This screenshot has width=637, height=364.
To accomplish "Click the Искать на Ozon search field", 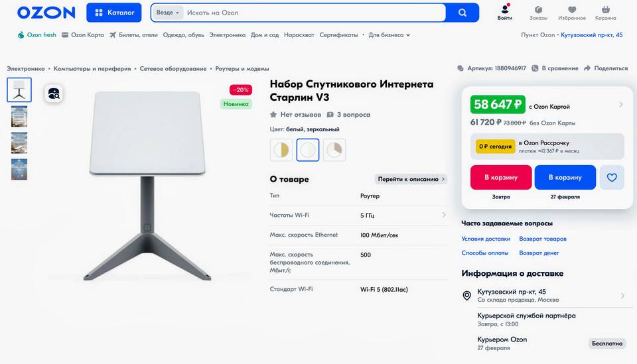I will [x=314, y=13].
